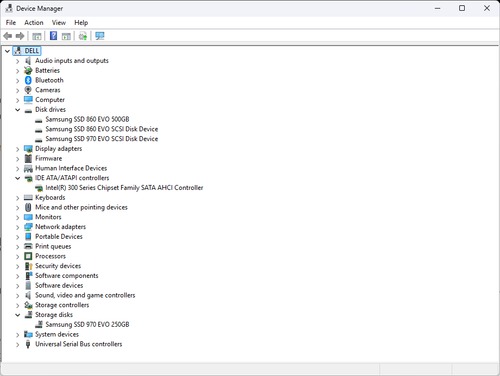This screenshot has width=500, height=376.
Task: Open the View menu
Action: point(59,23)
